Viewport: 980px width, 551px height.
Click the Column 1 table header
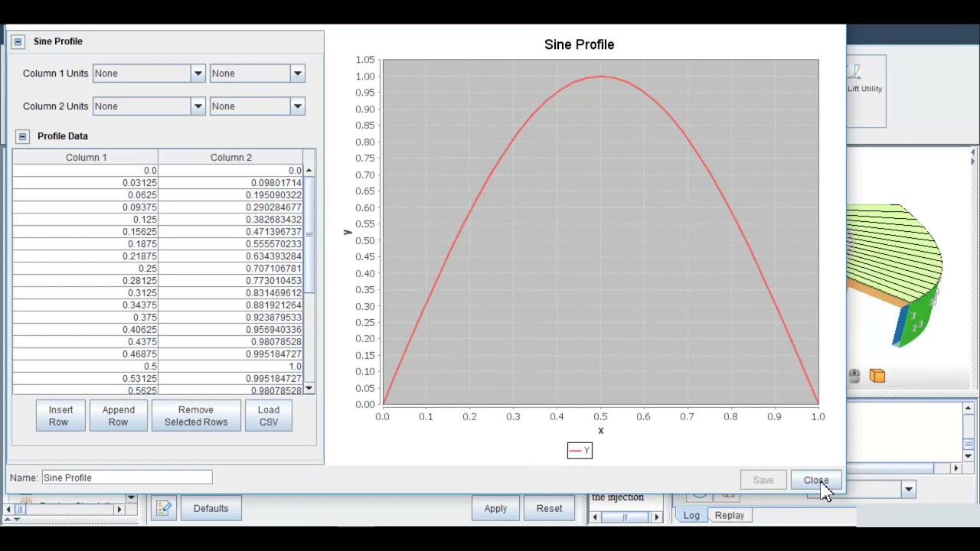(86, 157)
